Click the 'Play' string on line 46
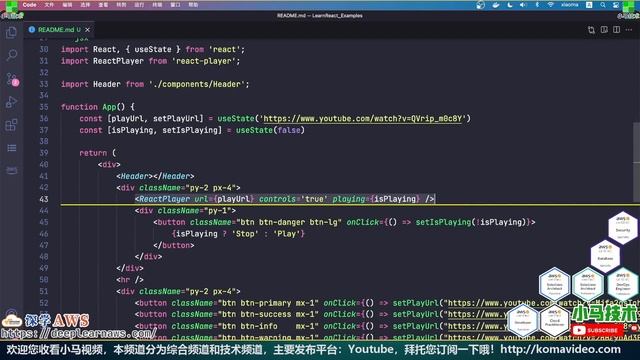 click(287, 234)
